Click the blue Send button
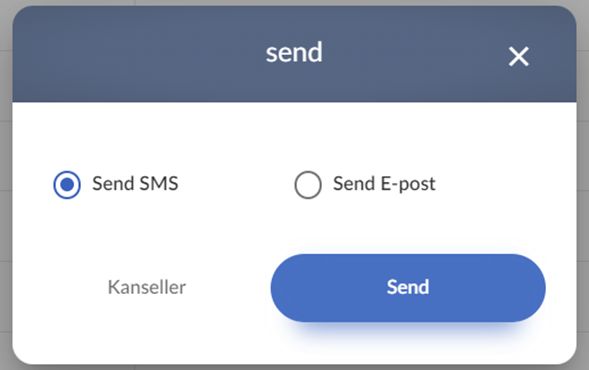This screenshot has width=589, height=370. click(408, 288)
